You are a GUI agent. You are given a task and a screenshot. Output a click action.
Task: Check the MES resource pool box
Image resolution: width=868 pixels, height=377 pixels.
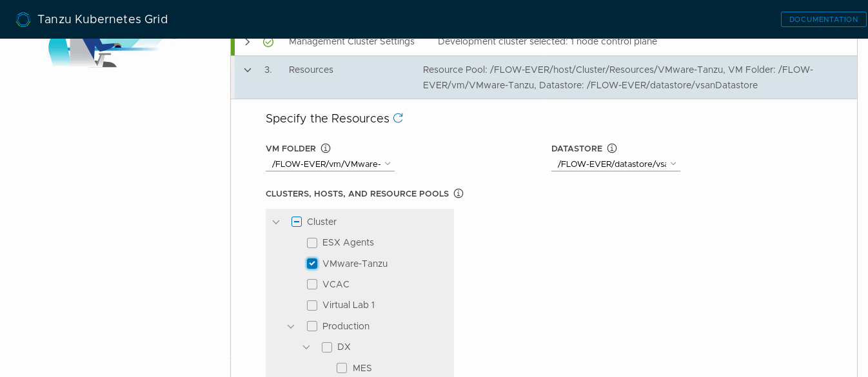click(x=342, y=368)
